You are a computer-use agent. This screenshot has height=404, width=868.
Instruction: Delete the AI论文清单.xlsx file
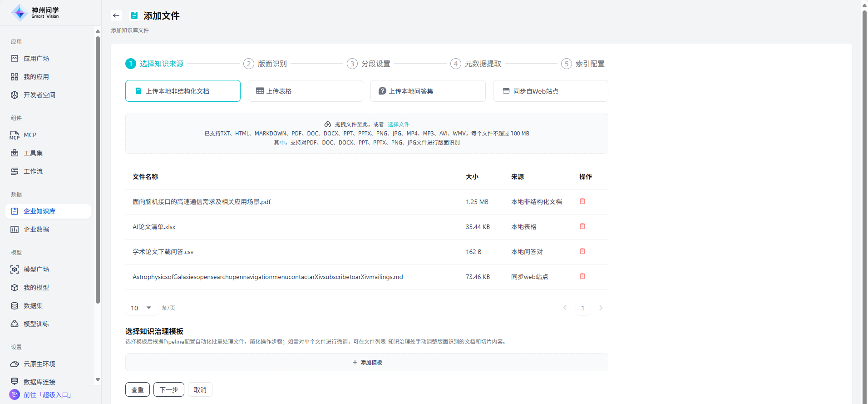[x=582, y=226]
